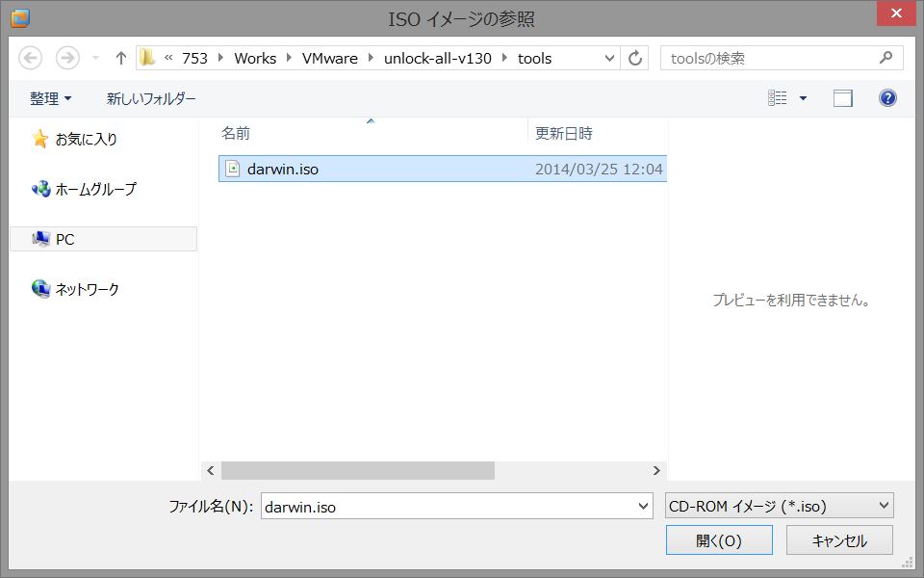The width and height of the screenshot is (924, 578).
Task: Click the 開く(O) button
Action: [x=719, y=540]
